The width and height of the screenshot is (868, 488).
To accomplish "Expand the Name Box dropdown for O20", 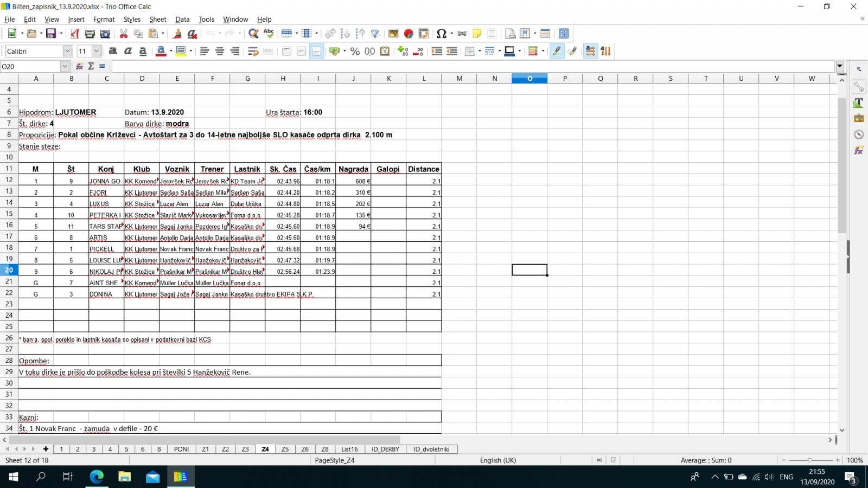I will [x=65, y=66].
